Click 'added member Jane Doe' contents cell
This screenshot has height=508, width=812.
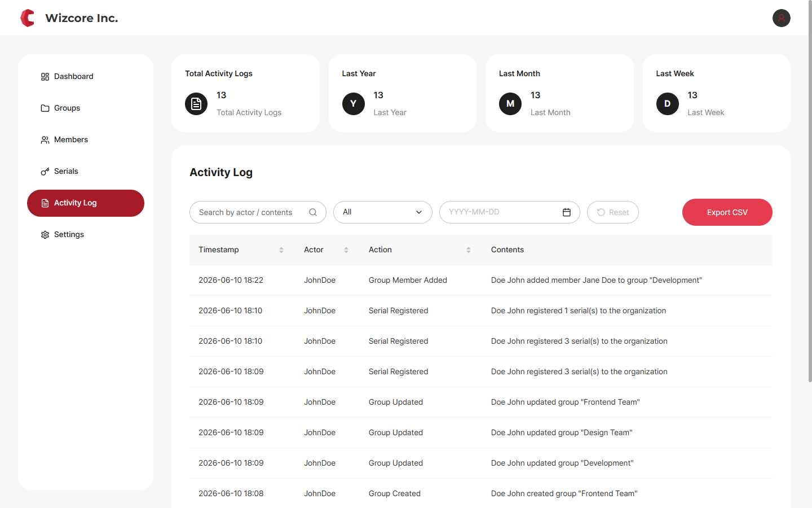(x=597, y=281)
